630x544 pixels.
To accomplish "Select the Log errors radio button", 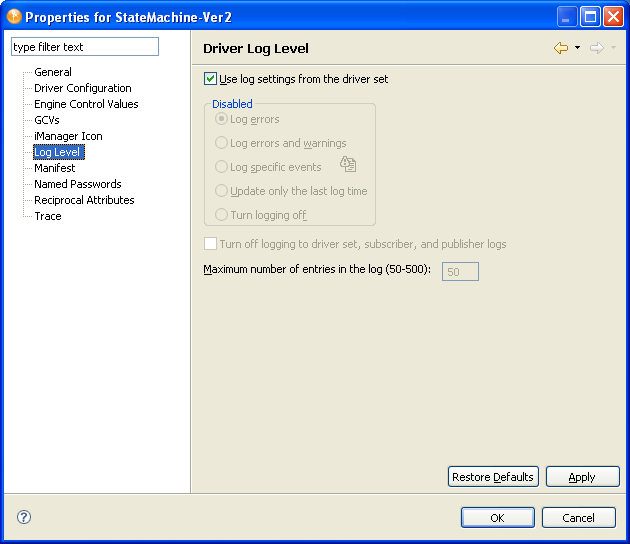I will (x=221, y=119).
